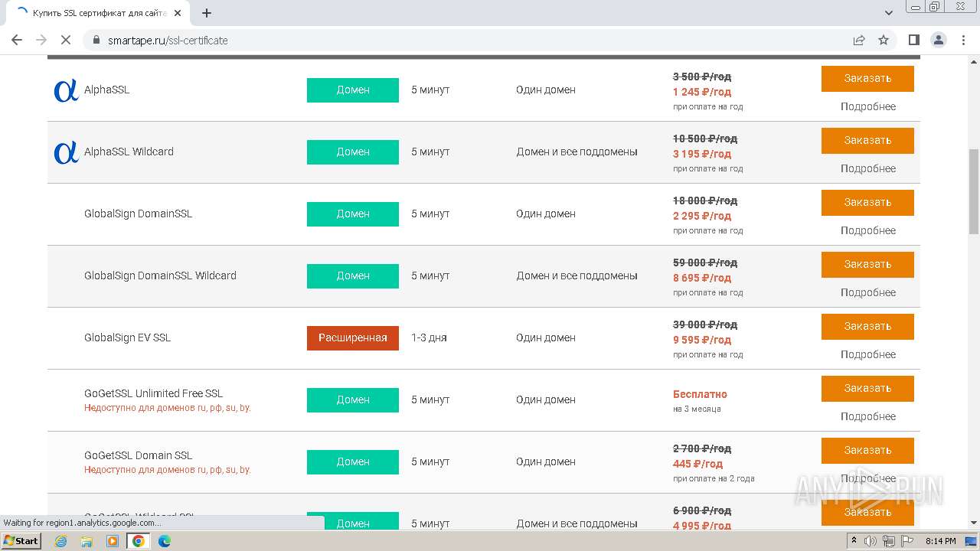Viewport: 980px width, 551px height.
Task: Open volume control in system tray
Action: click(871, 541)
